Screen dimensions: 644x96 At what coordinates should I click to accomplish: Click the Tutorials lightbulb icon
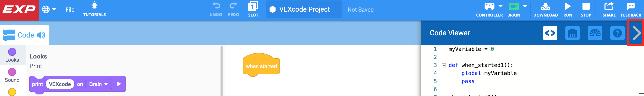95,6
